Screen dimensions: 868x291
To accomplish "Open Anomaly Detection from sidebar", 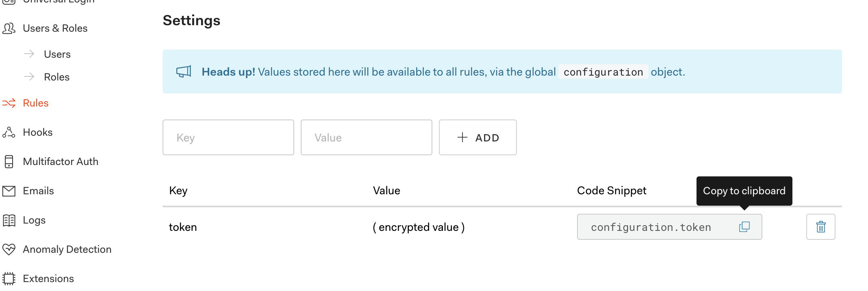I will point(67,249).
